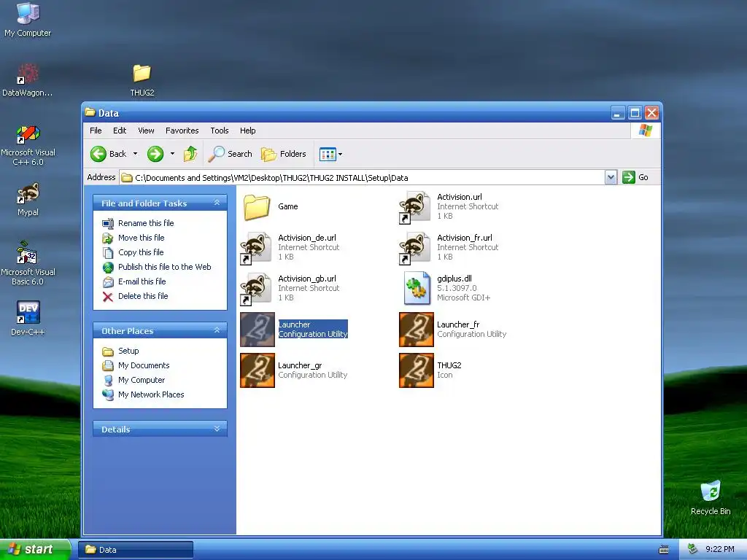Select the Launcher_fr configuration utility icon
The height and width of the screenshot is (560, 747).
[417, 330]
